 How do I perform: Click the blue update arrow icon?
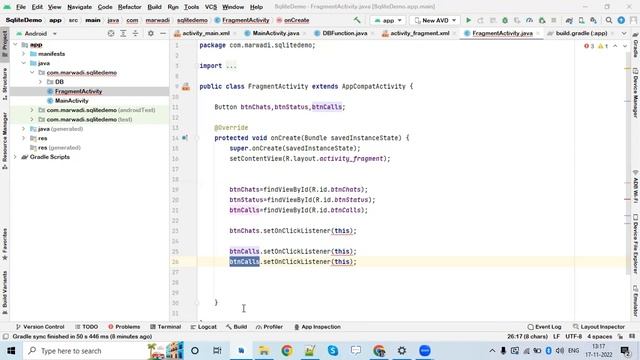coord(621,20)
